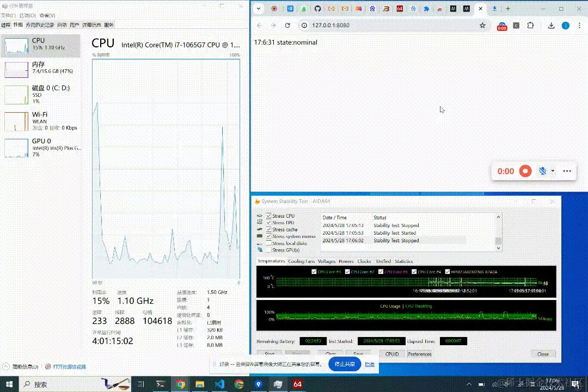
Task: Select the 磁盘 0 (C: D:) panel
Action: 40,94
